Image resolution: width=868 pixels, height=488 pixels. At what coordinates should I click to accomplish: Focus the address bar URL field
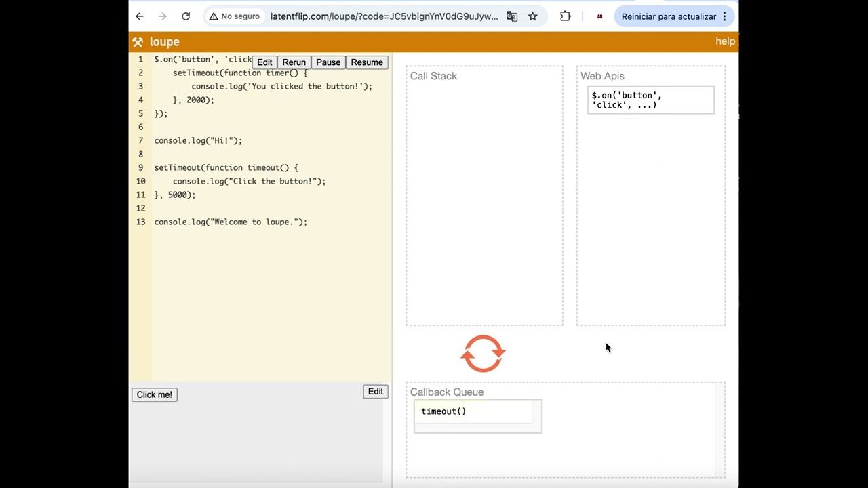tap(384, 16)
